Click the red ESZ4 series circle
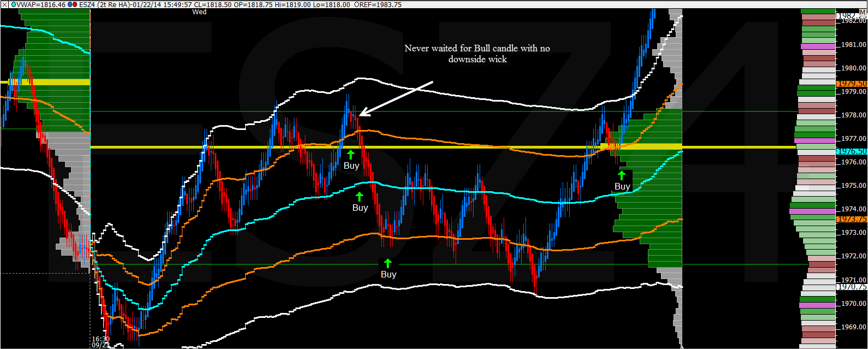 click(75, 4)
